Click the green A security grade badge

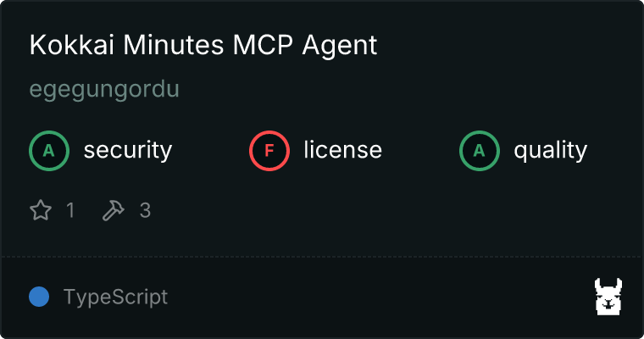coord(49,151)
